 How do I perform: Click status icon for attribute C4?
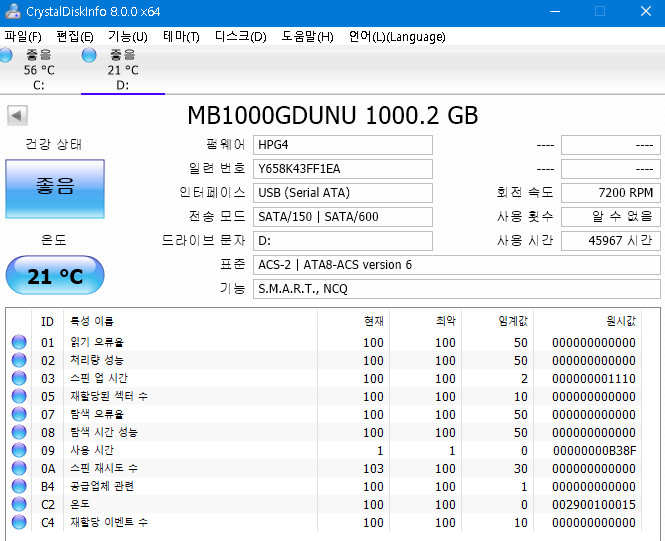pos(19,522)
